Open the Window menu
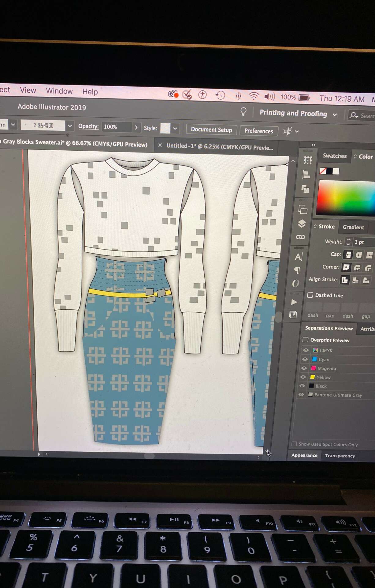Image resolution: width=375 pixels, height=588 pixels. click(59, 91)
